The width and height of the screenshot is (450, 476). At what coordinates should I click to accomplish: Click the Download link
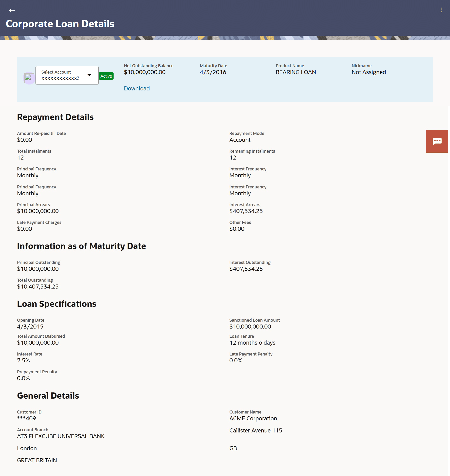coord(137,89)
